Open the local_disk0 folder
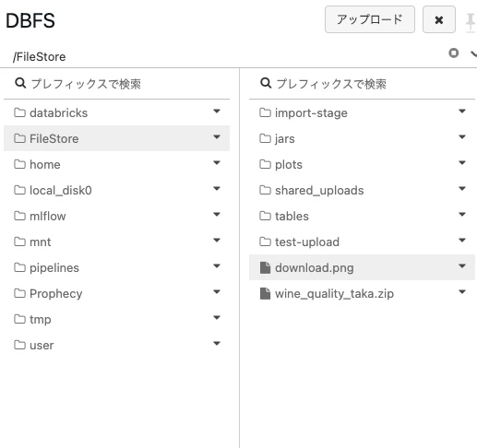This screenshot has height=448, width=477. (116, 190)
